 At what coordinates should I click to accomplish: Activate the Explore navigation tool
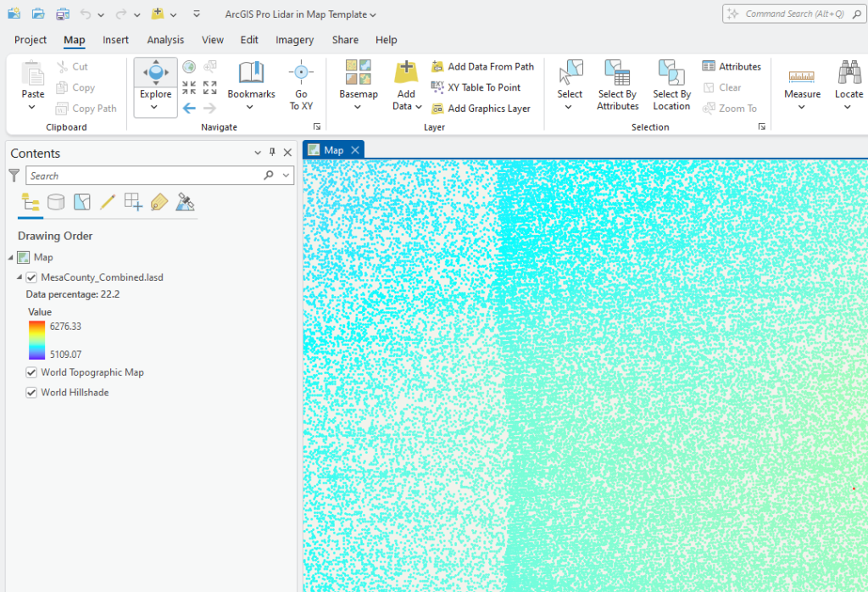click(x=155, y=72)
